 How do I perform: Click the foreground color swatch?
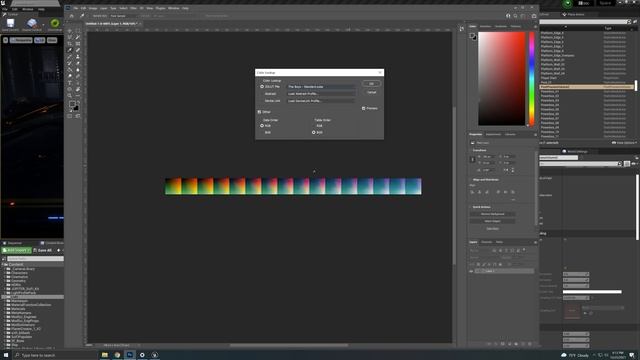click(72, 104)
